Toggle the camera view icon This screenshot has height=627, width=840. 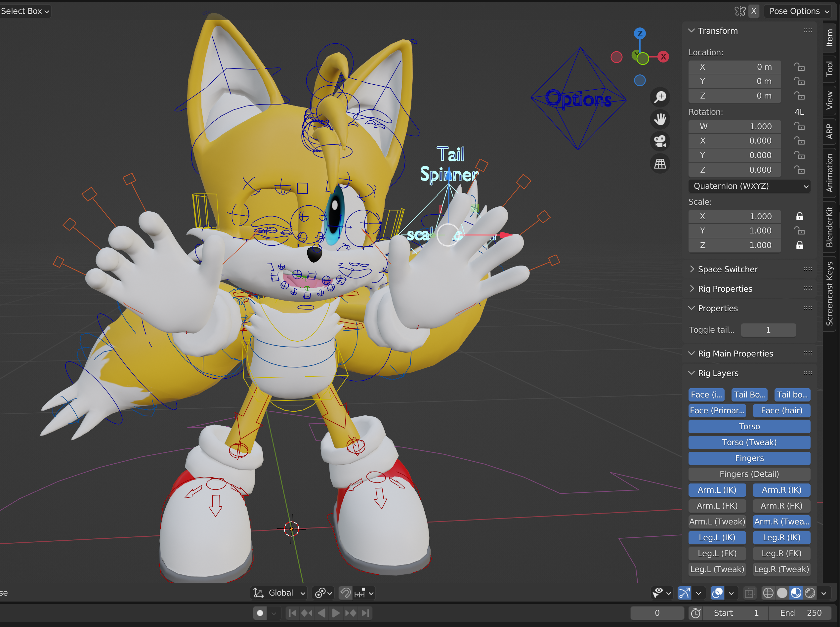coord(660,141)
